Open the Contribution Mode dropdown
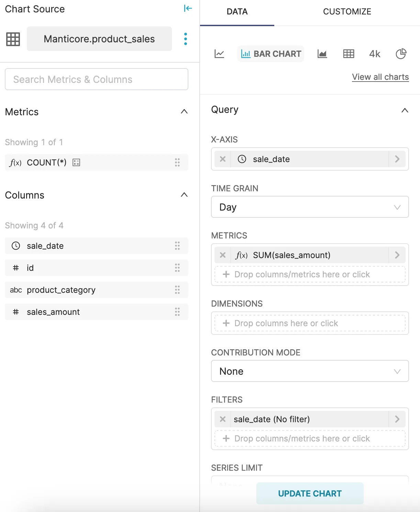The width and height of the screenshot is (420, 512). click(x=397, y=371)
